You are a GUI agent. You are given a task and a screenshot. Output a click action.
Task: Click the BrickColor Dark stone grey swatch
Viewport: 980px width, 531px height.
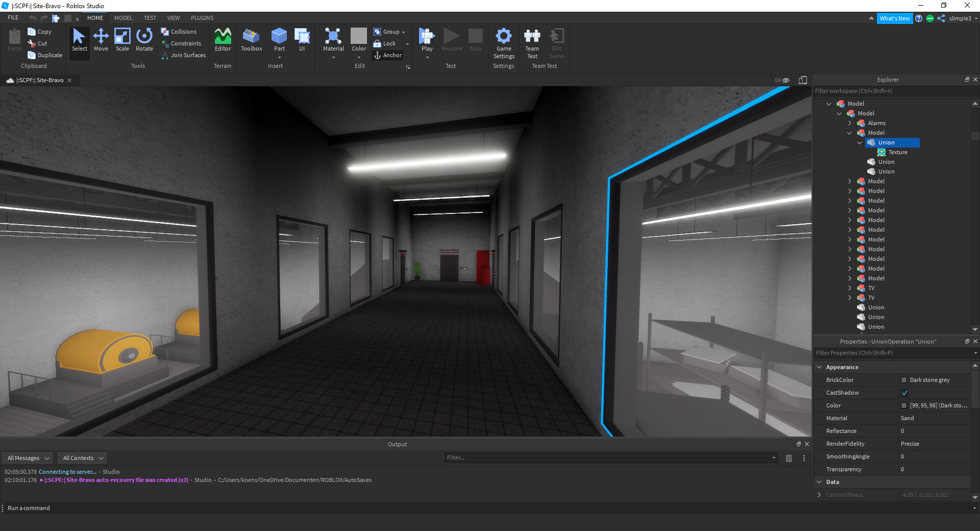click(x=904, y=380)
